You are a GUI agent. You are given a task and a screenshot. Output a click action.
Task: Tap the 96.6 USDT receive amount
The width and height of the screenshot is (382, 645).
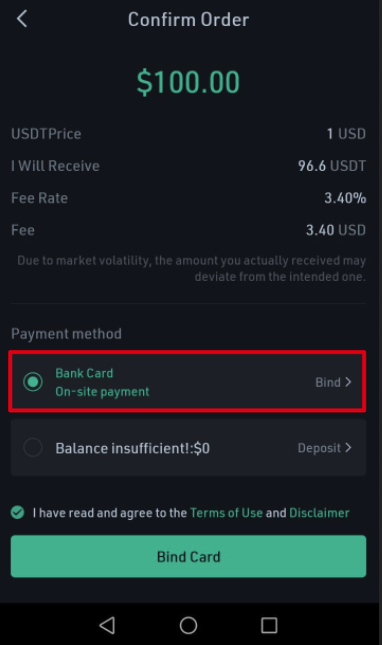[332, 166]
